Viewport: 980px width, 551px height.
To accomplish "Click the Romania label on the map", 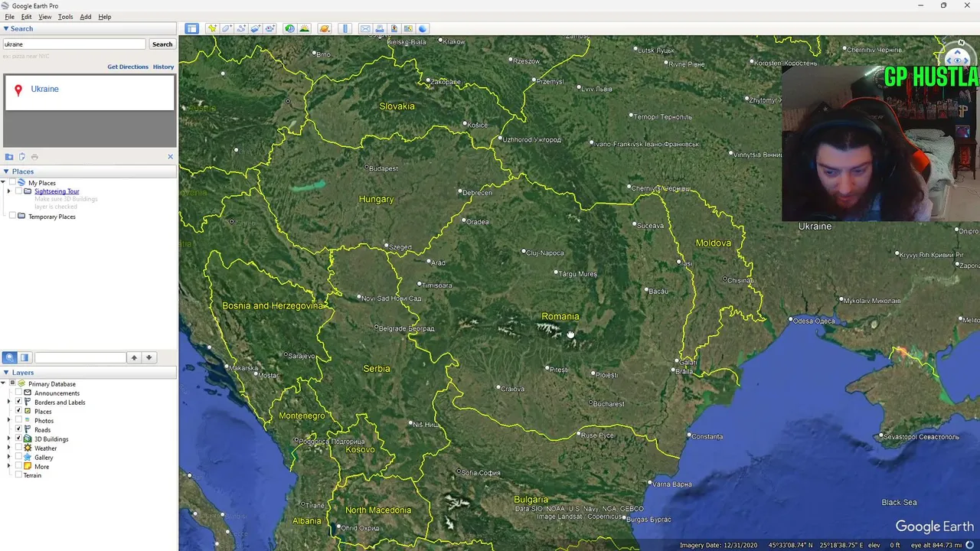I will (560, 316).
